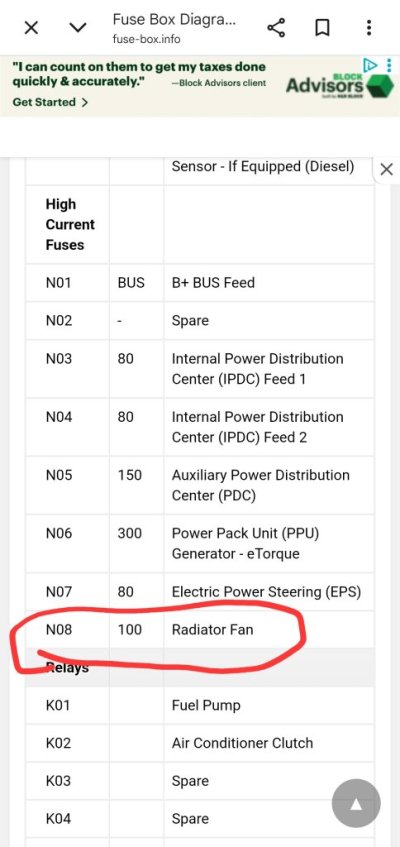
Task: Open the three-dot overflow menu
Action: [x=369, y=28]
